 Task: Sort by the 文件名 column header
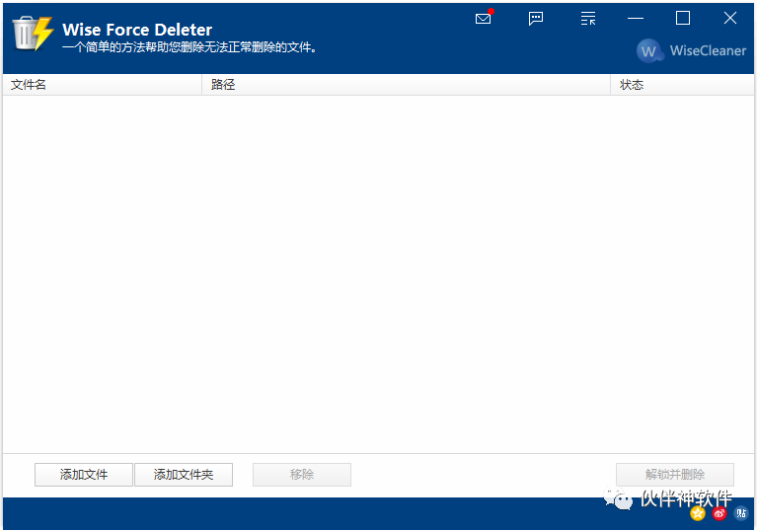coord(103,85)
